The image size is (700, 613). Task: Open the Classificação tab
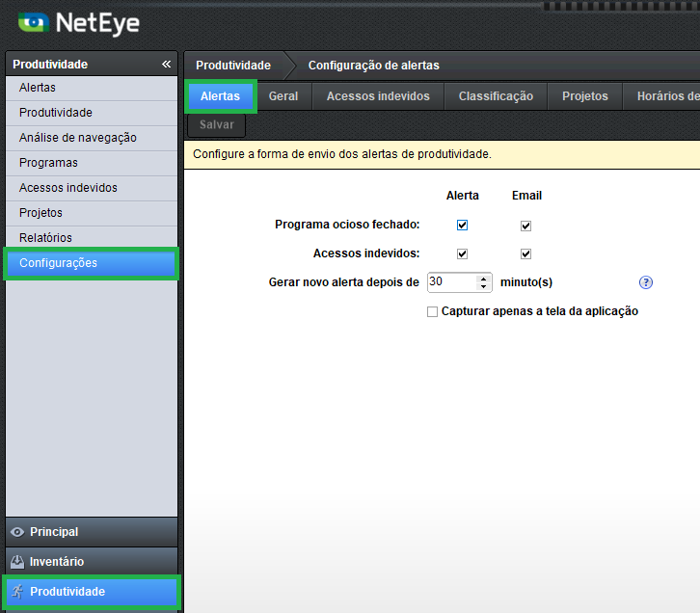click(x=496, y=96)
